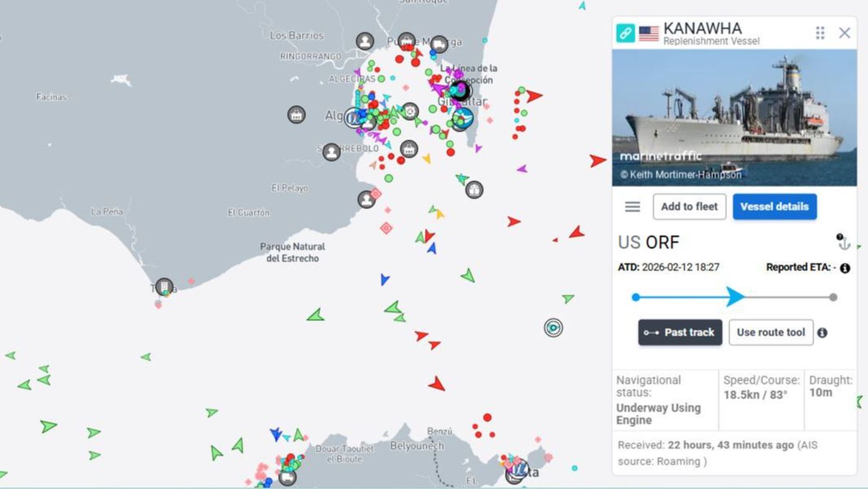Open the grid-of-dots icon in the vessel panel header
This screenshot has height=489, width=868.
[x=821, y=33]
